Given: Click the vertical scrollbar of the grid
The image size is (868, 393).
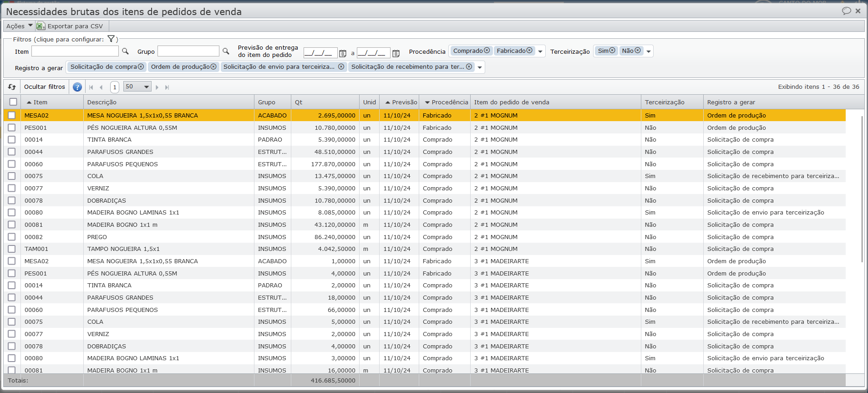Looking at the screenshot, I should (862, 189).
